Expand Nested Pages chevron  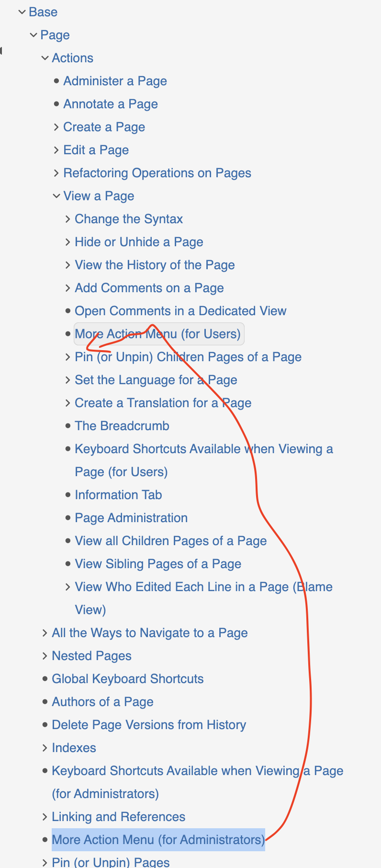[x=45, y=656]
